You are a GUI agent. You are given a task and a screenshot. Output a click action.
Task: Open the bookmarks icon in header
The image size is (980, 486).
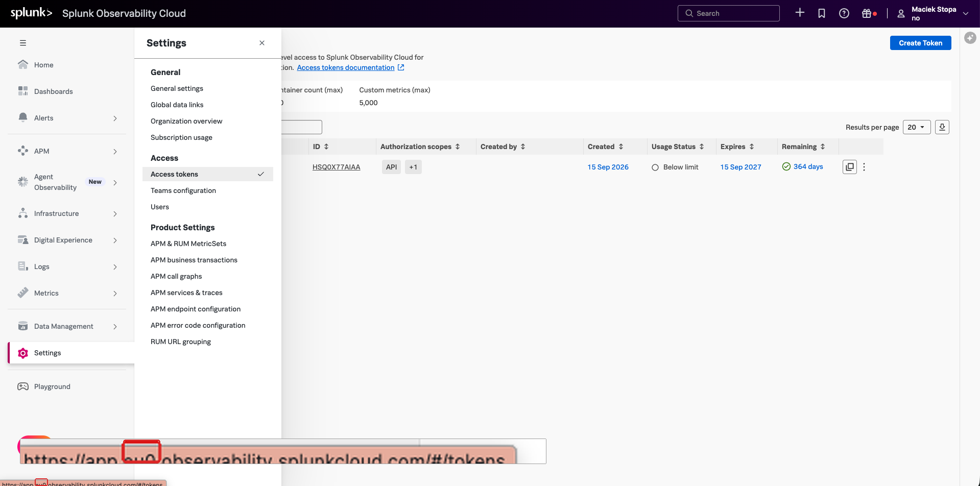pos(822,13)
